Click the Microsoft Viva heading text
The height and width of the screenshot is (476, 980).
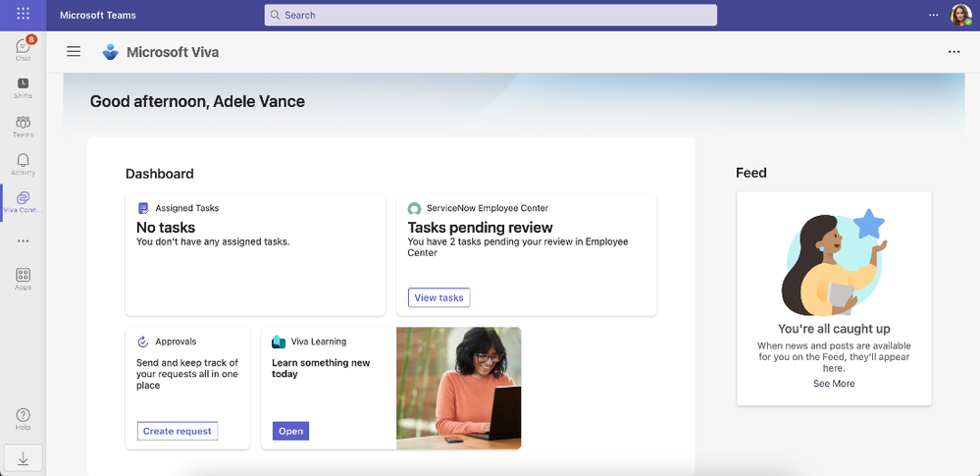[173, 52]
